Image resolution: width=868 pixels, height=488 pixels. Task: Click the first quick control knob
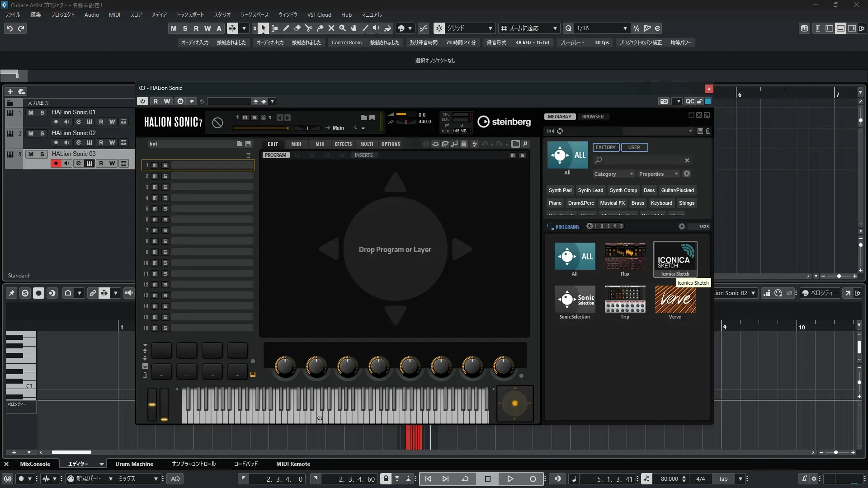pyautogui.click(x=285, y=366)
